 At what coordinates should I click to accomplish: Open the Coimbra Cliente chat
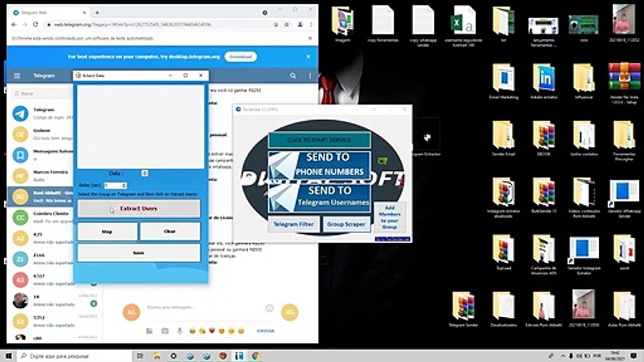pos(42,217)
